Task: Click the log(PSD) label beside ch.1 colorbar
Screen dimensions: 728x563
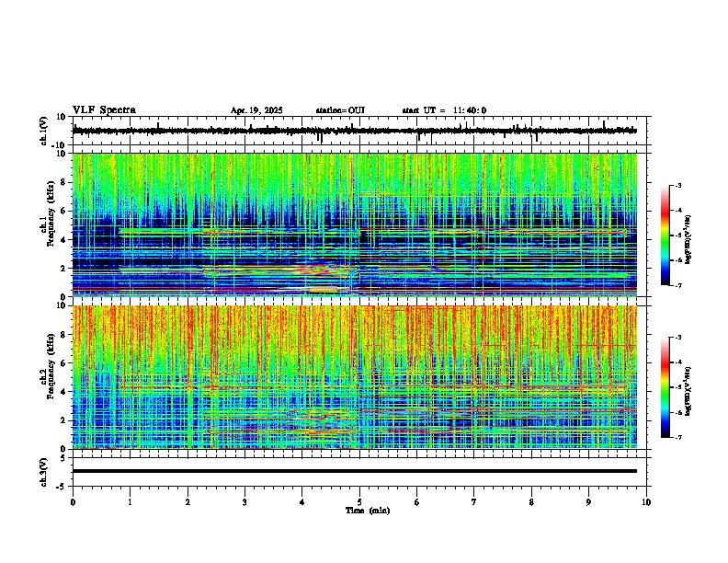Action: 688,240
